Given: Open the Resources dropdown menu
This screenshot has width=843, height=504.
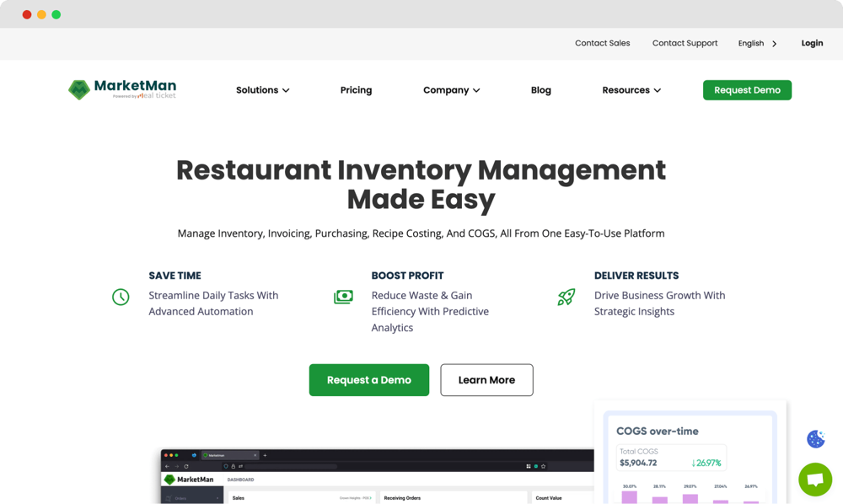Looking at the screenshot, I should coord(631,89).
